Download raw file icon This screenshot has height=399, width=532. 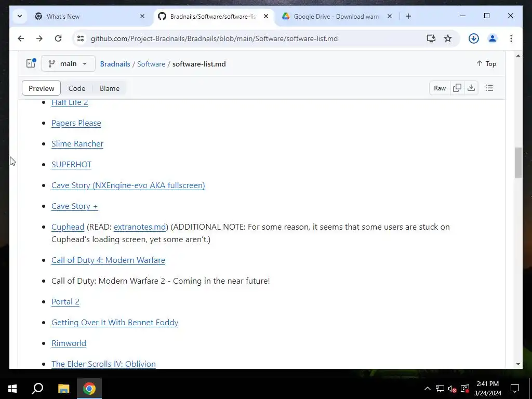(471, 88)
